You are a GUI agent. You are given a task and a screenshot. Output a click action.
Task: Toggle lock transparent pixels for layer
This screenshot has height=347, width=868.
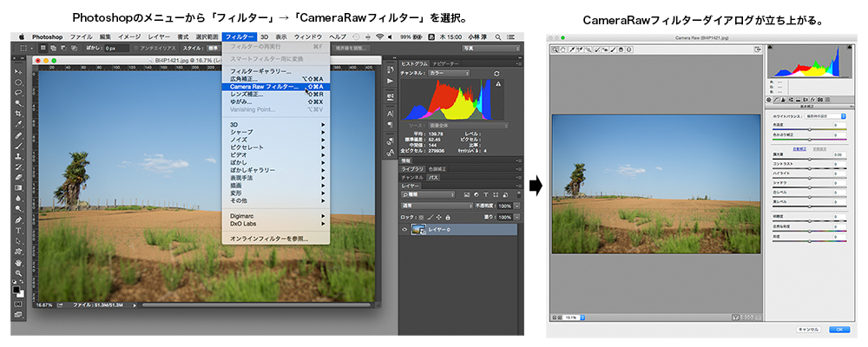point(421,218)
